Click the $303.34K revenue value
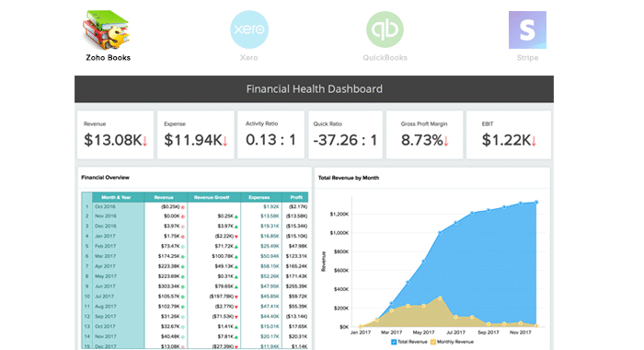644x350 pixels. pos(168,286)
